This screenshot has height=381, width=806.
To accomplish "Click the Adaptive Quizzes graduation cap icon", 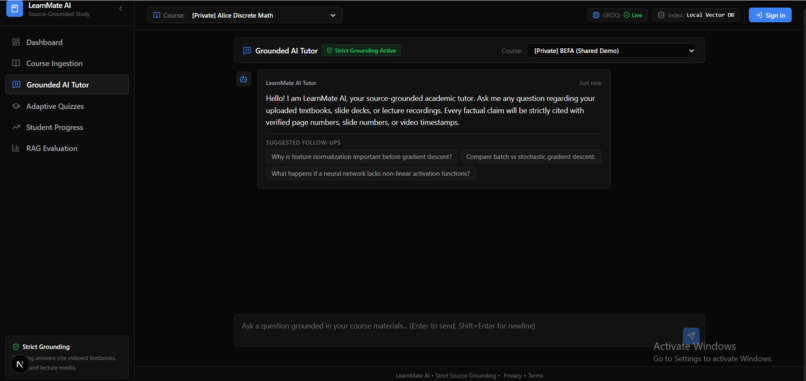I will pyautogui.click(x=16, y=106).
